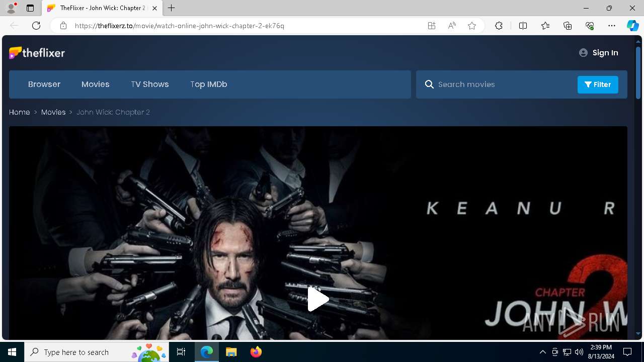Launch Firefox from taskbar
The width and height of the screenshot is (644, 362).
pyautogui.click(x=256, y=352)
